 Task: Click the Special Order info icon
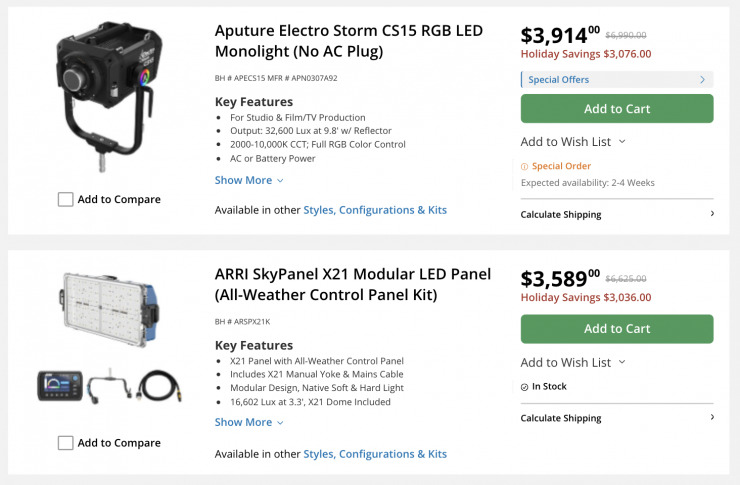[x=525, y=167]
